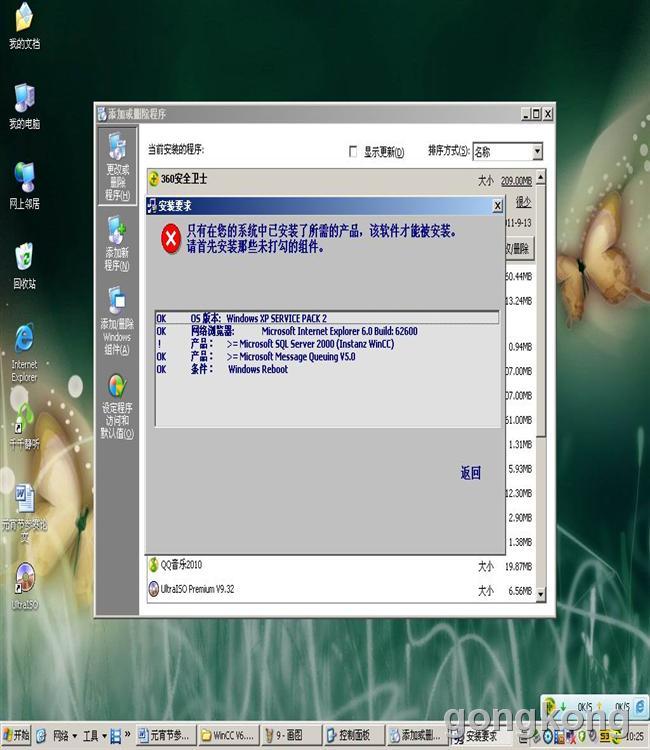The image size is (650, 750).
Task: Click the 开始 Start button
Action: pyautogui.click(x=17, y=736)
